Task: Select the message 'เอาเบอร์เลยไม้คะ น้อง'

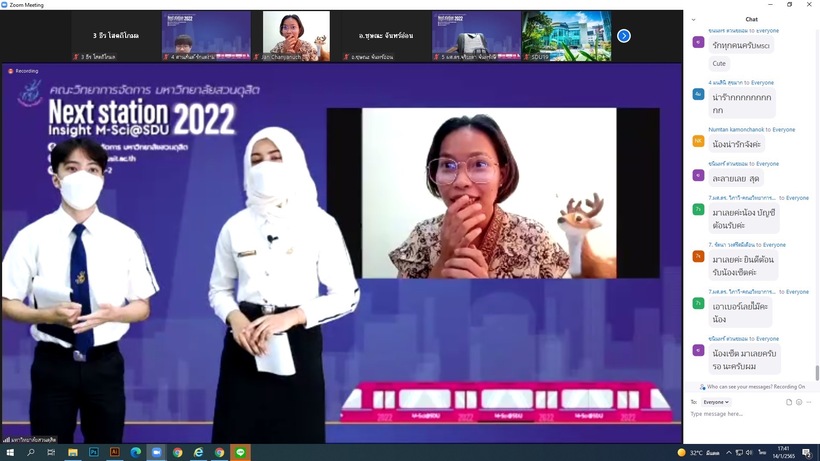Action: [x=739, y=313]
